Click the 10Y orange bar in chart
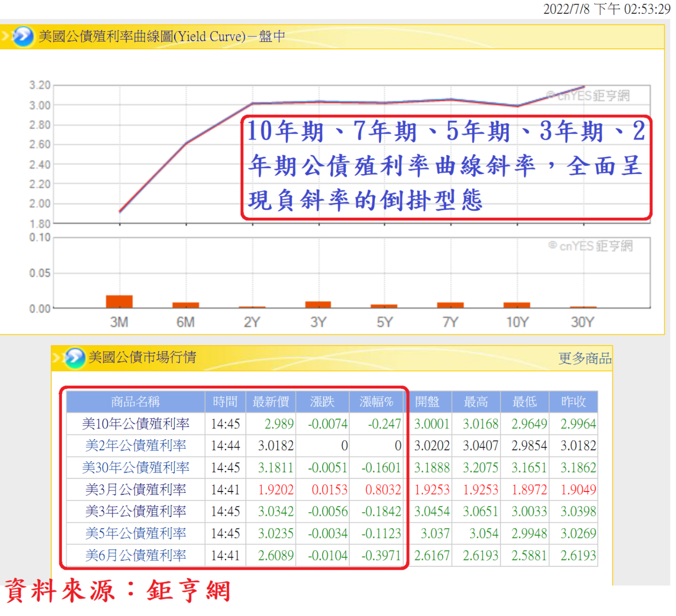The height and width of the screenshot is (616, 676). pyautogui.click(x=517, y=305)
